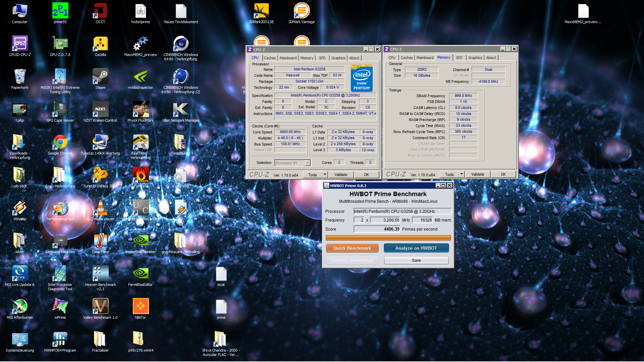Select SPD tab in right CPU-Z window
Screen dimensions: 644x362
[x=459, y=58]
